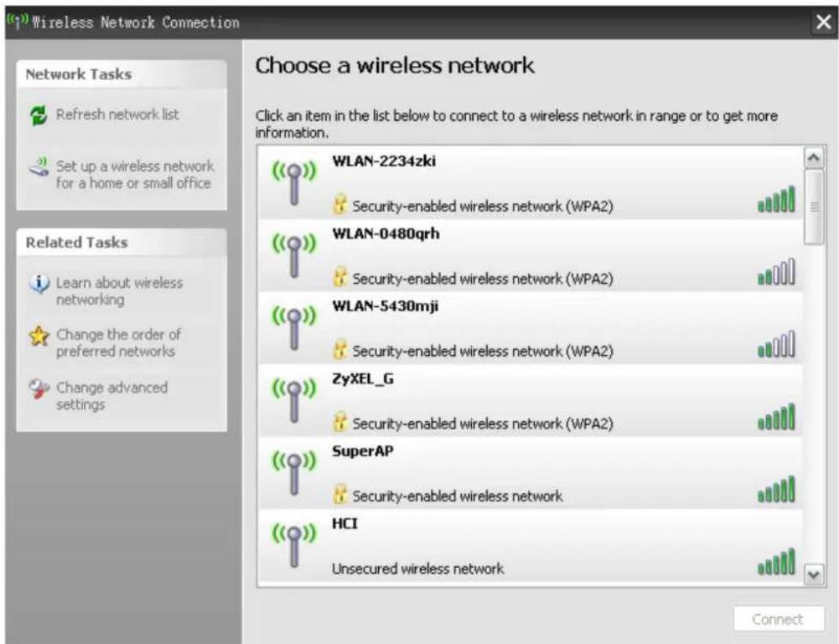Select the HCI network name
The image size is (839, 644).
tap(344, 523)
